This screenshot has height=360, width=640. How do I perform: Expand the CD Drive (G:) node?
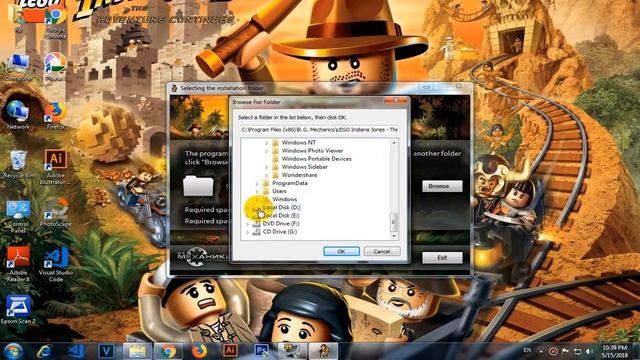click(247, 232)
